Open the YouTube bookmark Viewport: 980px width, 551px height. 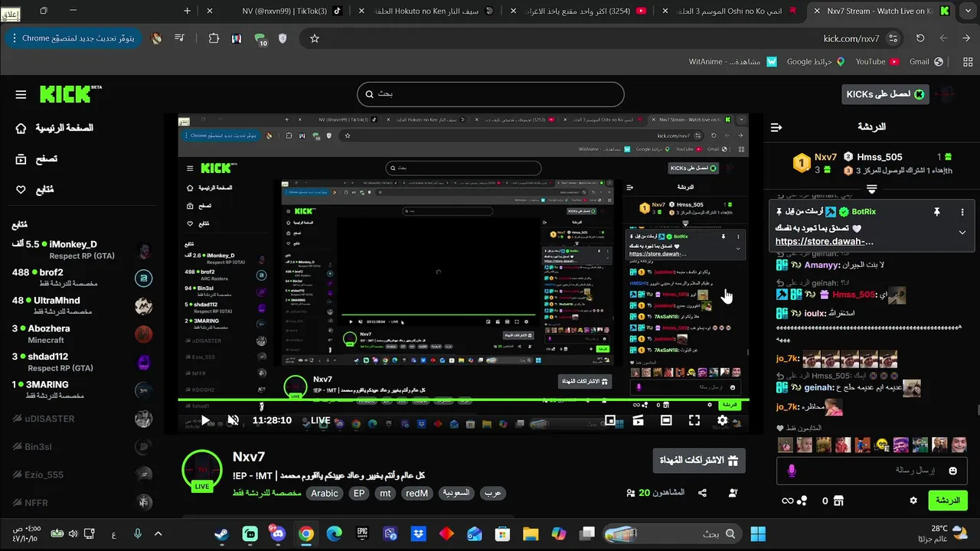point(877,61)
